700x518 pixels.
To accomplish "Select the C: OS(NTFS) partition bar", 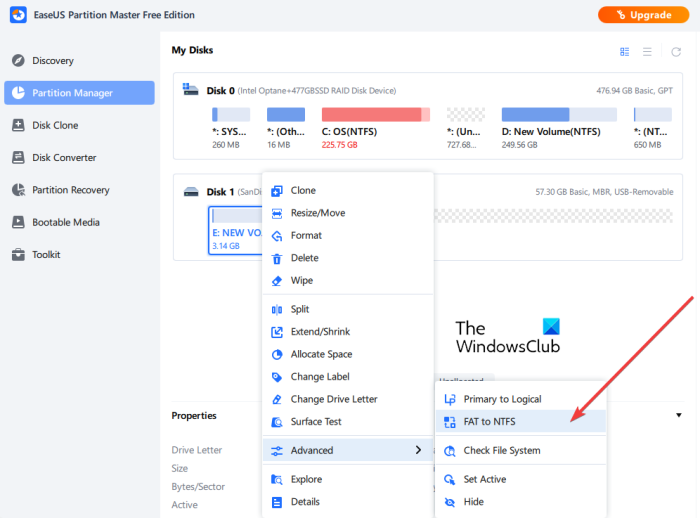I will pyautogui.click(x=375, y=115).
